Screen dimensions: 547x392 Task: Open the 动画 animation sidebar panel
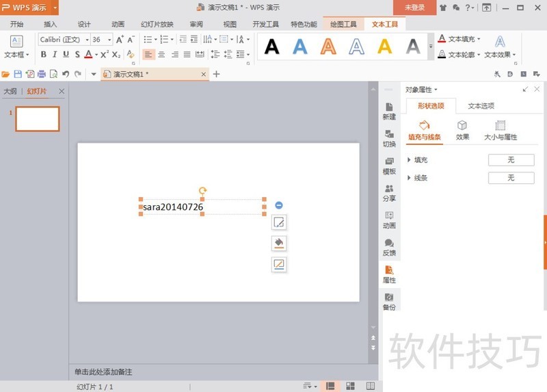point(389,220)
